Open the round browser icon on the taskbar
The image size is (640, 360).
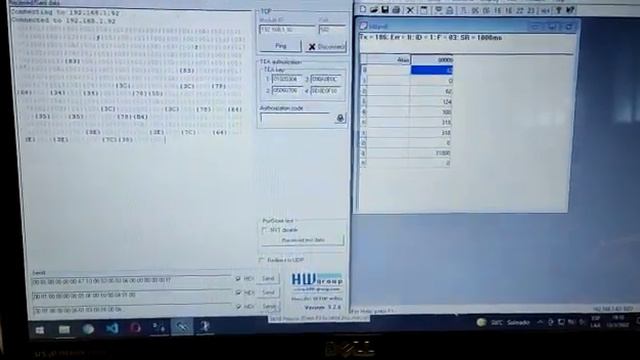point(88,329)
